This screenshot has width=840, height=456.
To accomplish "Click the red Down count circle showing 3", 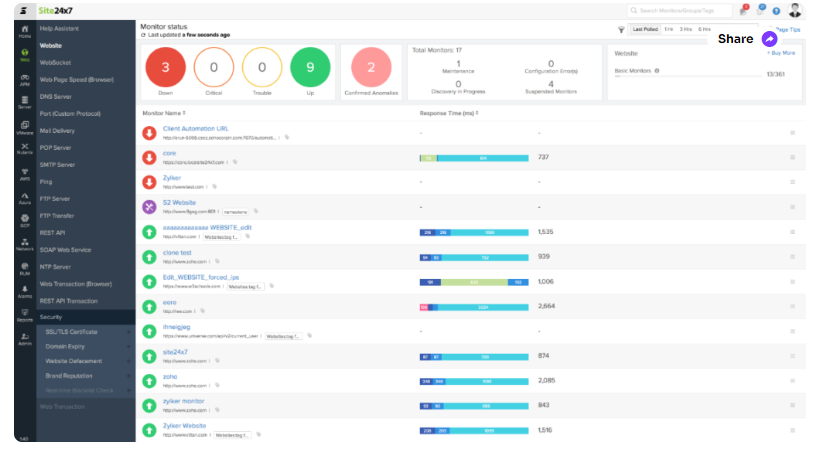I will point(166,67).
